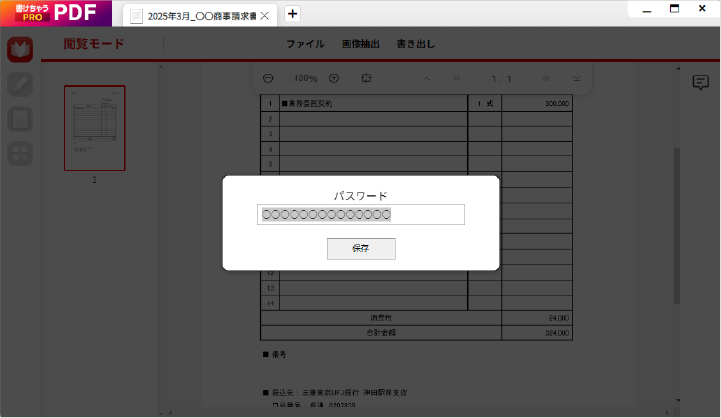Focus the パスワード input field
Viewport: 721px width, 418px height.
tap(361, 215)
